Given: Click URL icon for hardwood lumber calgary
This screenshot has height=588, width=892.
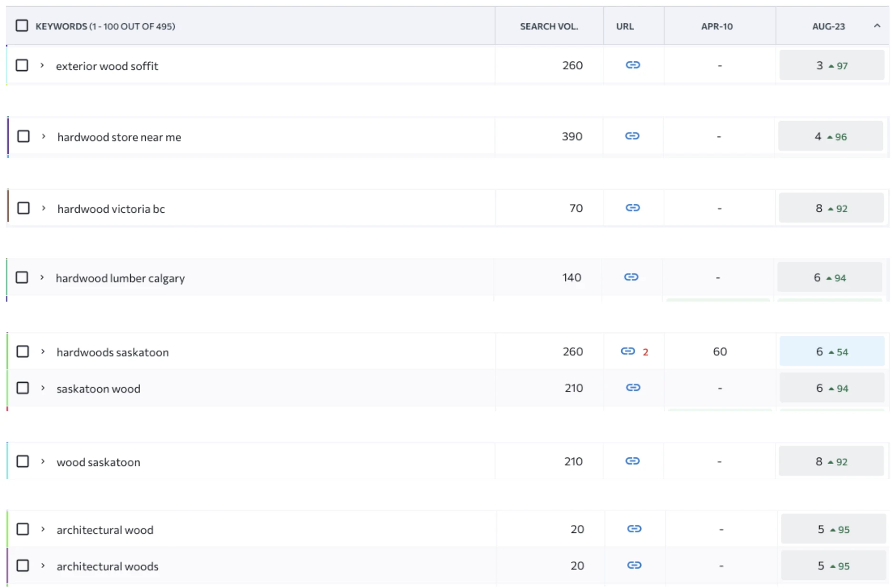Looking at the screenshot, I should pyautogui.click(x=631, y=277).
